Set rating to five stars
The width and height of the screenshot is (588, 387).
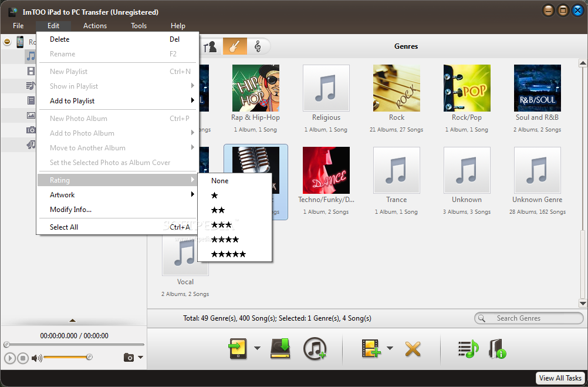[x=234, y=254]
